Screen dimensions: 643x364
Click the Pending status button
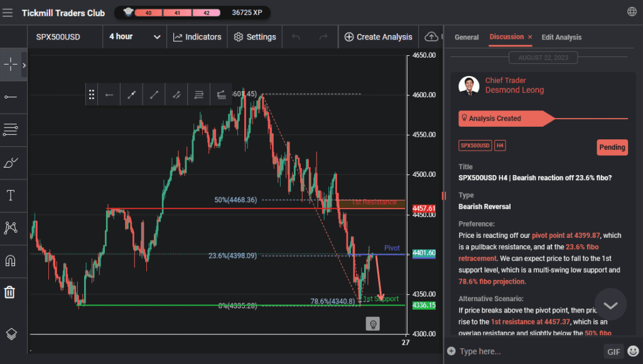[612, 147]
